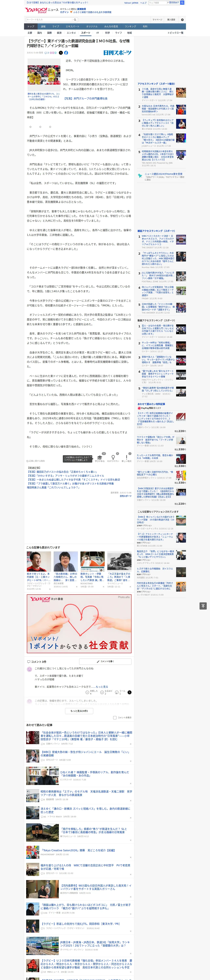Select the ライブ tab in main navigation
The height and width of the screenshot is (980, 210).
point(56,27)
